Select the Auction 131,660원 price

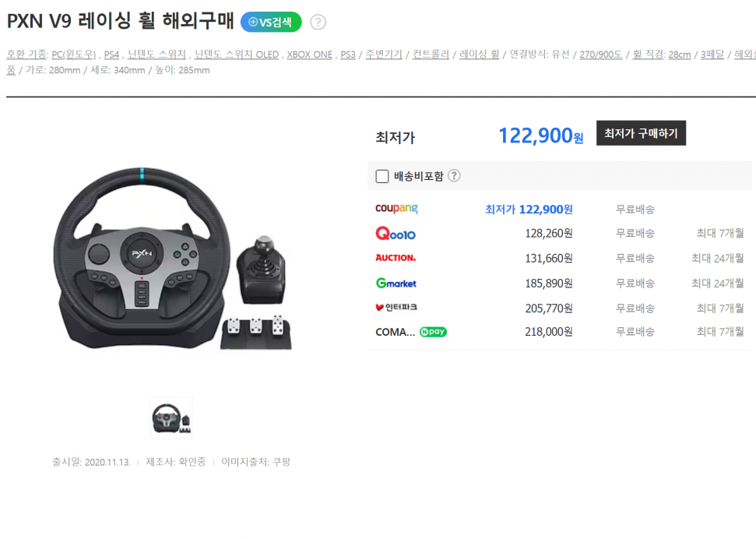[x=549, y=259]
